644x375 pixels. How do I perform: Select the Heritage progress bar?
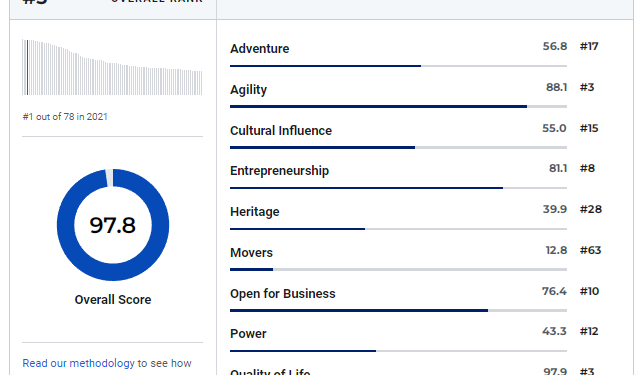click(398, 229)
